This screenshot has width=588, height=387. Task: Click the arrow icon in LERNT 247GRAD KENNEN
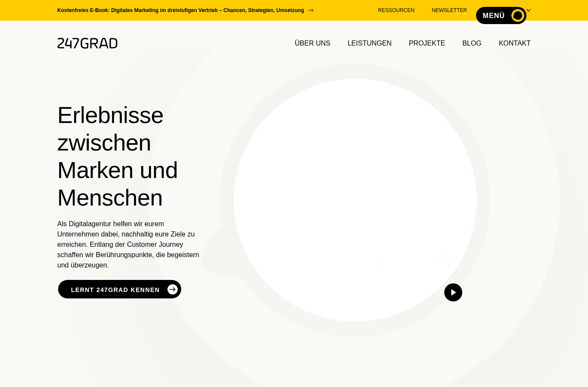tap(173, 289)
